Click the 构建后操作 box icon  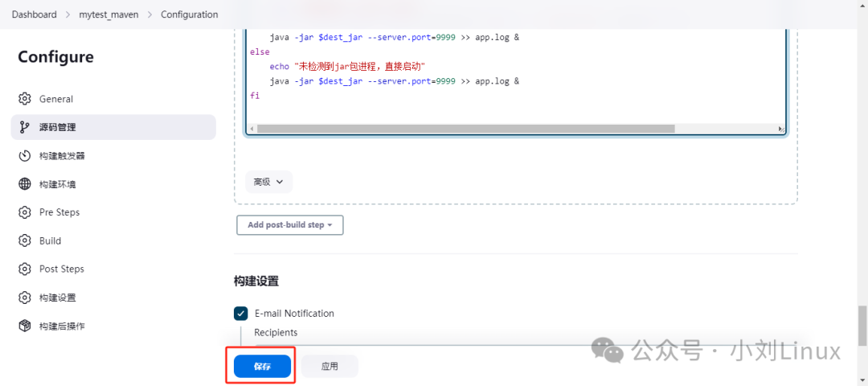pyautogui.click(x=24, y=326)
